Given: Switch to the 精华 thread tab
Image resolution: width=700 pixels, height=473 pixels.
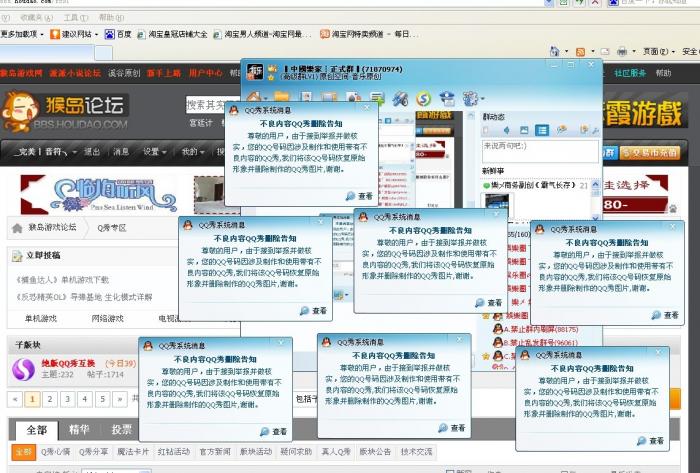Looking at the screenshot, I should tap(79, 430).
